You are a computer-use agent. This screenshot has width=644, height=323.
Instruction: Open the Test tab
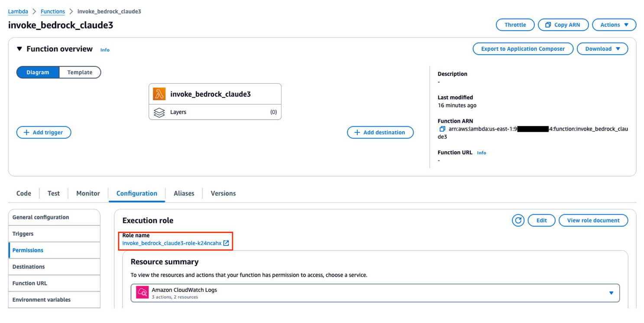54,193
